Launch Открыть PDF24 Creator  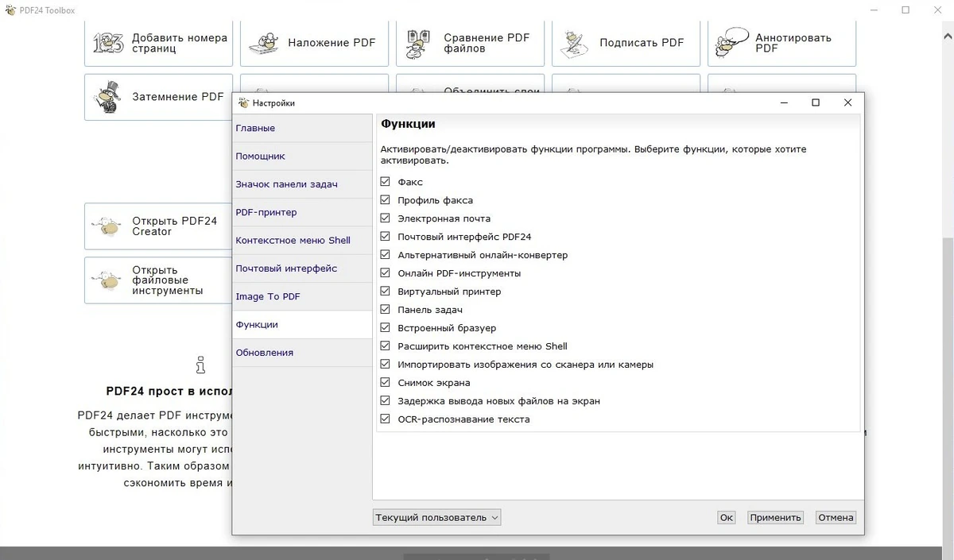pyautogui.click(x=158, y=226)
